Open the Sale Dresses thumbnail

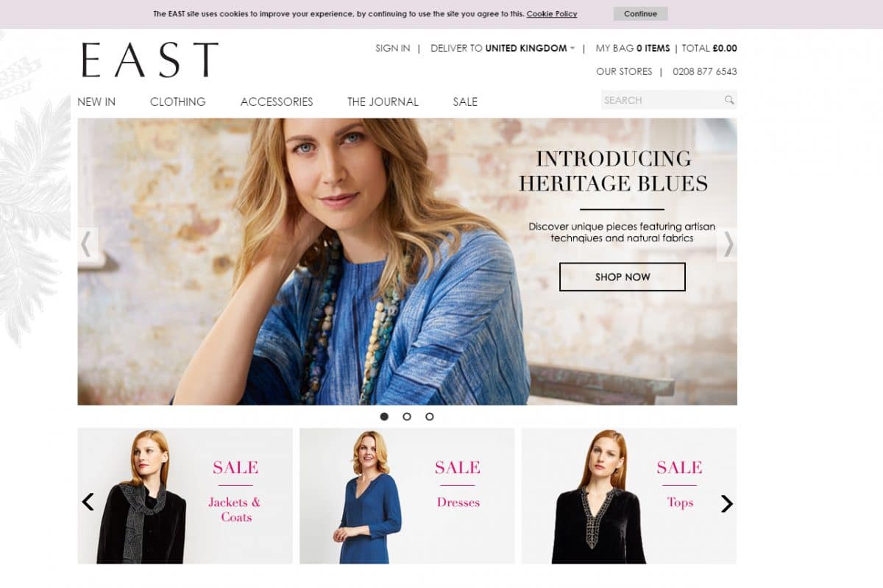407,496
